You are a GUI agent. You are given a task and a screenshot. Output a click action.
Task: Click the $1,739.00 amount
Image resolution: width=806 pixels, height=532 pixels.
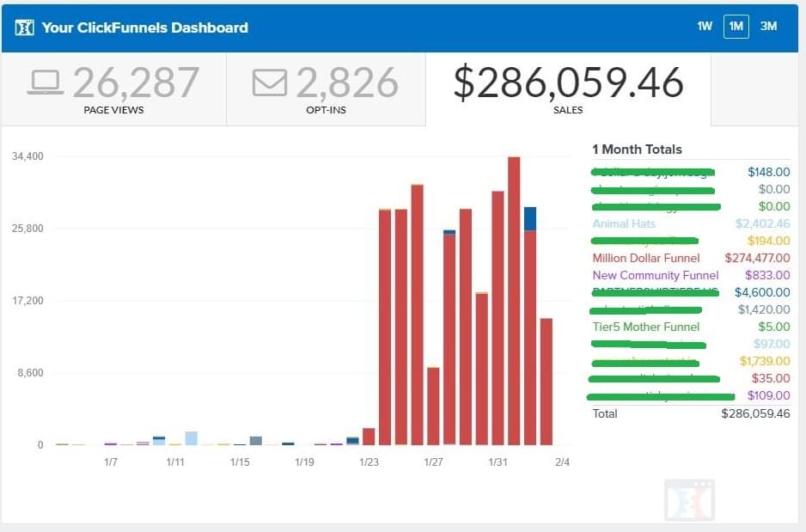click(765, 361)
